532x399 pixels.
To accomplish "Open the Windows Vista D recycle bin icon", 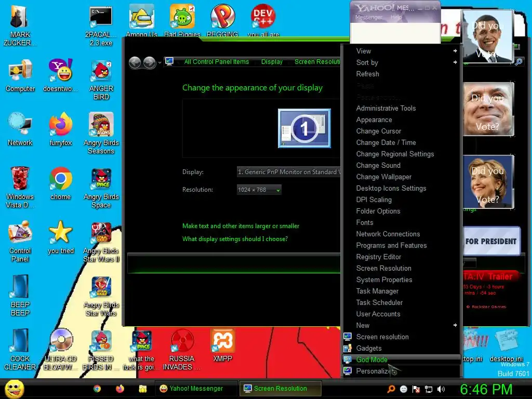I will 20,187.
